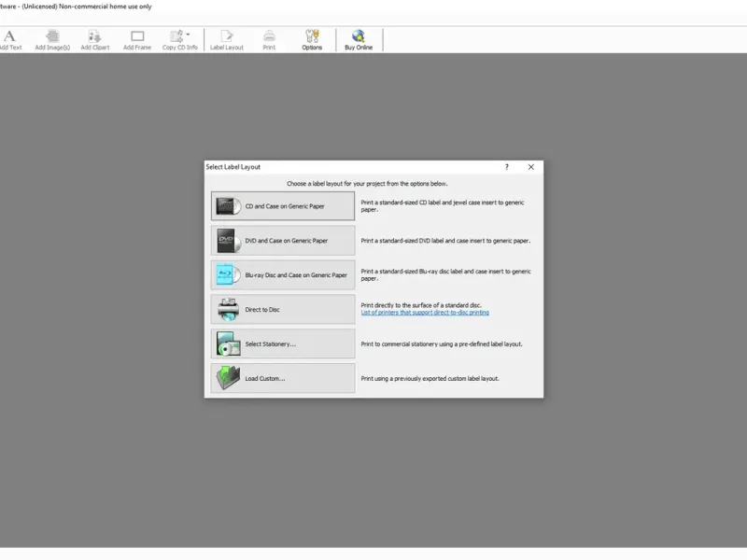Click the Load Custom... button
747x560 pixels.
283,378
